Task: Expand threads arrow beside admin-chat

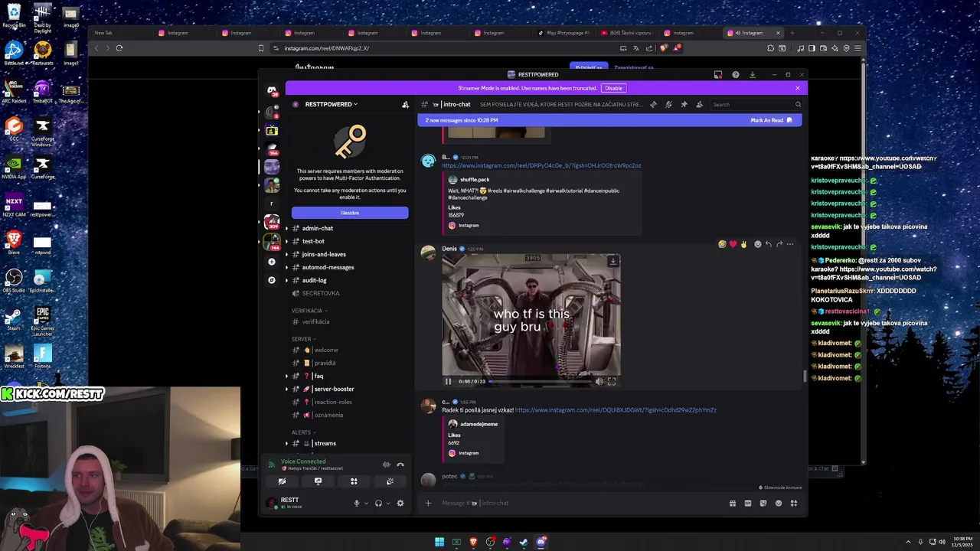Action: coord(286,228)
